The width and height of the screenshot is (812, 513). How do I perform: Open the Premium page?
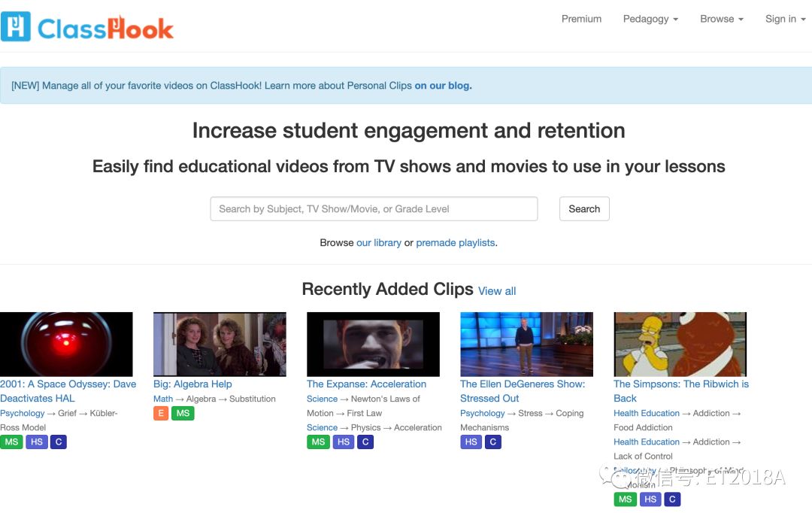click(581, 19)
